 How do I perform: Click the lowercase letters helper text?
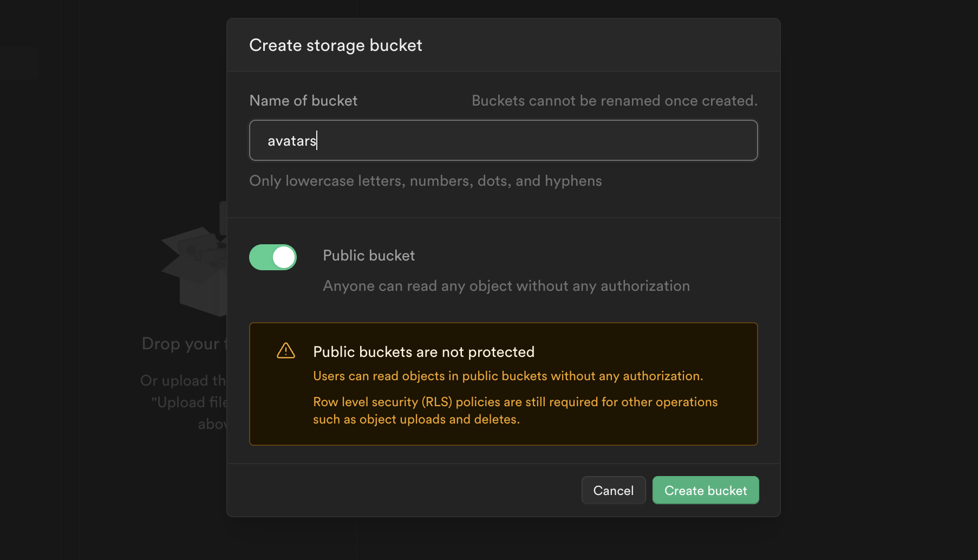pos(425,181)
